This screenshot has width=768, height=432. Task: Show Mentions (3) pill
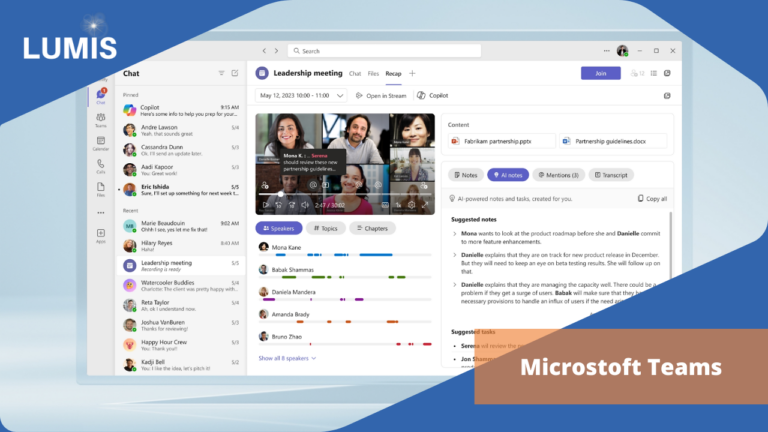558,175
